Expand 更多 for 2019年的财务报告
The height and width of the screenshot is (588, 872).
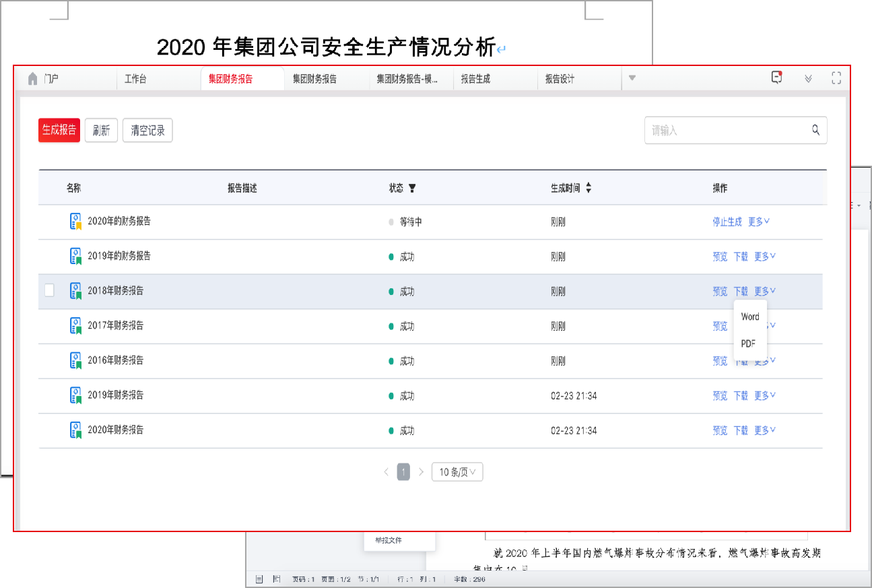tap(764, 257)
